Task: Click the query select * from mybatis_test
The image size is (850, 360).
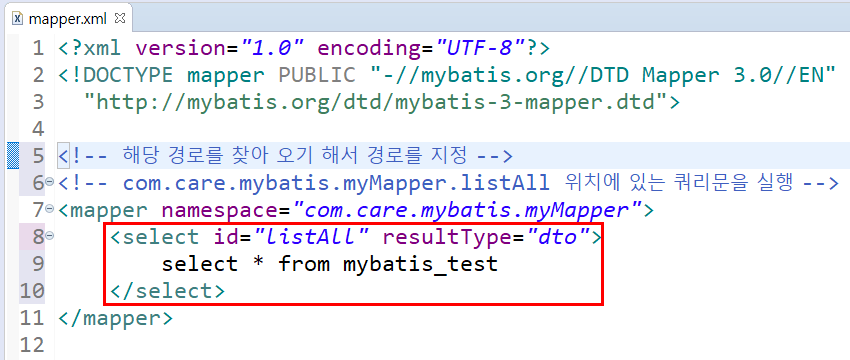Action: pyautogui.click(x=330, y=264)
